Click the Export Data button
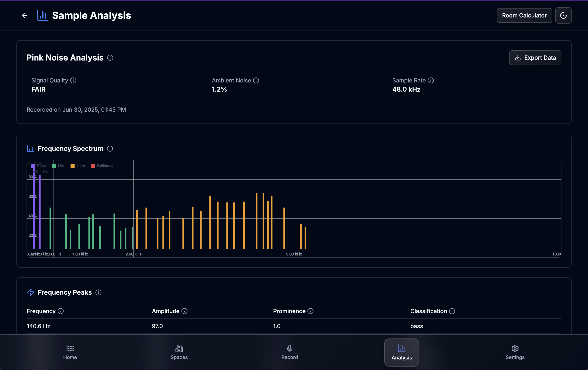Screen dimensions: 588x370 click(535, 58)
